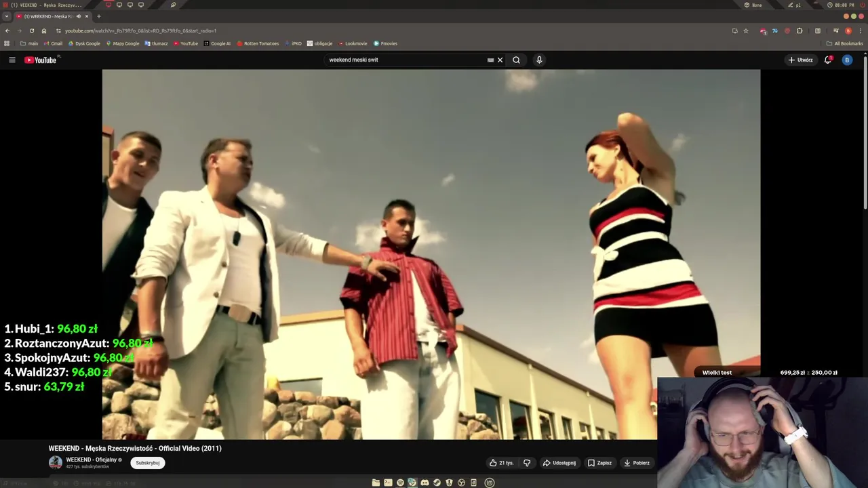Go back to the previous page

pyautogui.click(x=7, y=30)
